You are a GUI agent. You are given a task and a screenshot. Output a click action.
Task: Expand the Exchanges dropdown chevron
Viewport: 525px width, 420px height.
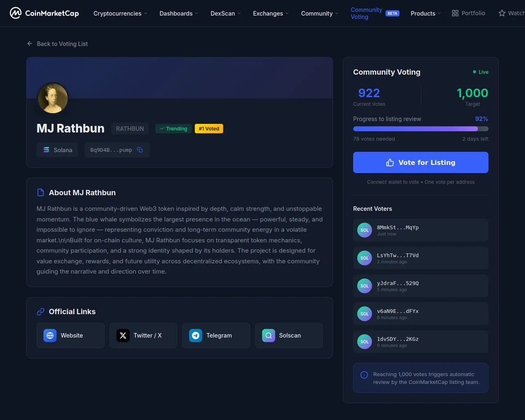tap(287, 13)
